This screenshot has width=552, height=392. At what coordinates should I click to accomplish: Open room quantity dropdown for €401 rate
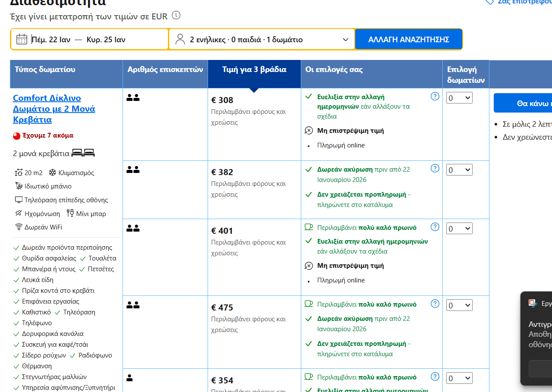(x=459, y=229)
